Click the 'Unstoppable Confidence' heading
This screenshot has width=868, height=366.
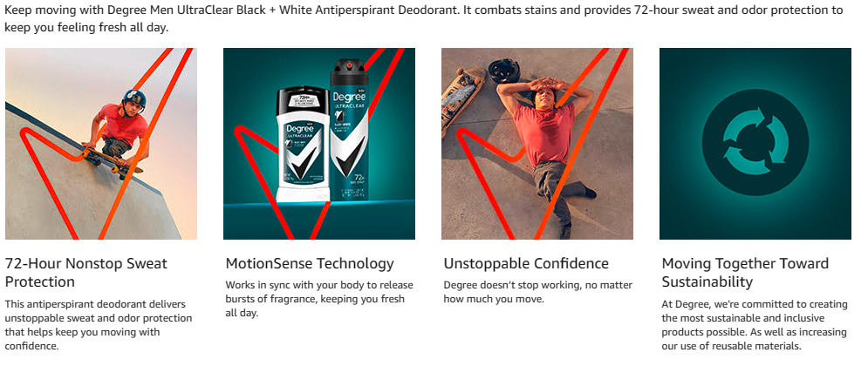526,264
